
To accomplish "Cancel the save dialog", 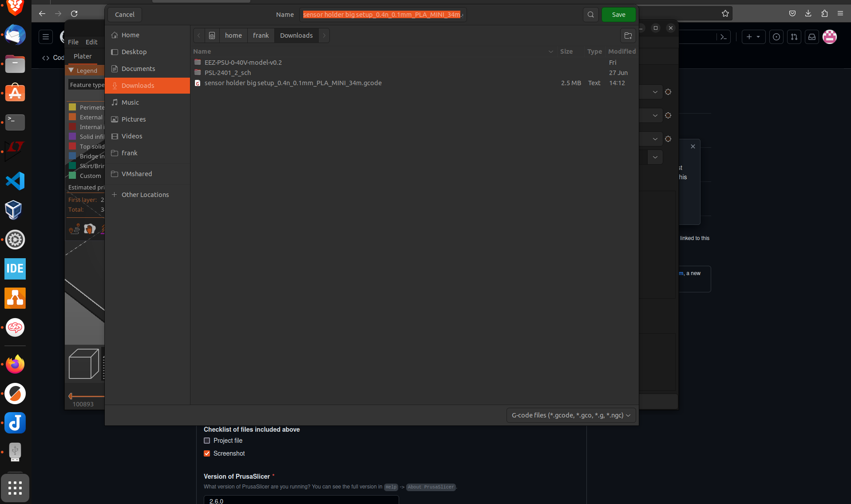I will 124,14.
